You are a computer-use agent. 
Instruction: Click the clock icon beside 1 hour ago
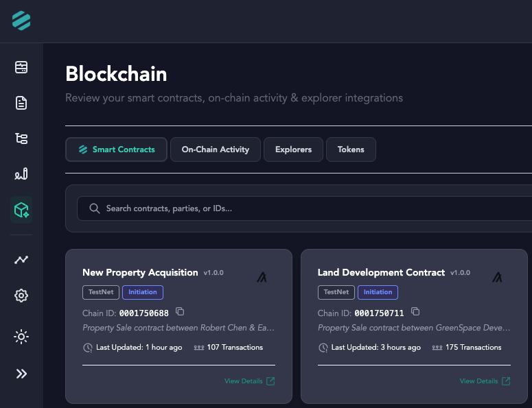tap(88, 348)
